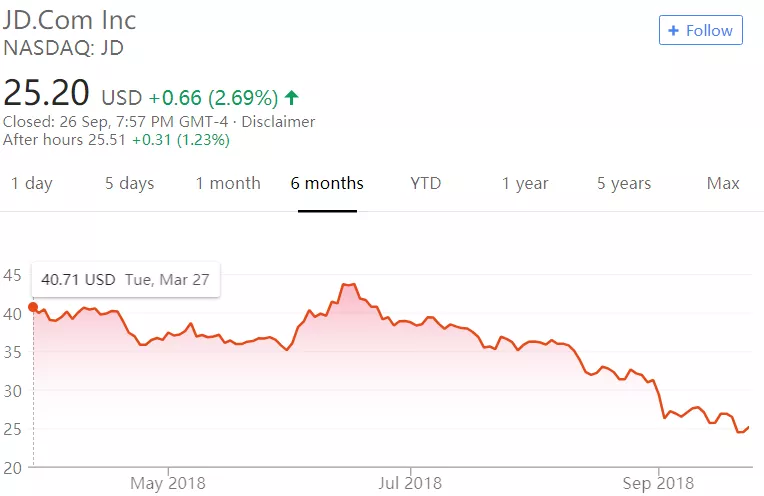This screenshot has width=764, height=496.
Task: Click the Sep 2018 axis marker
Action: (x=658, y=483)
